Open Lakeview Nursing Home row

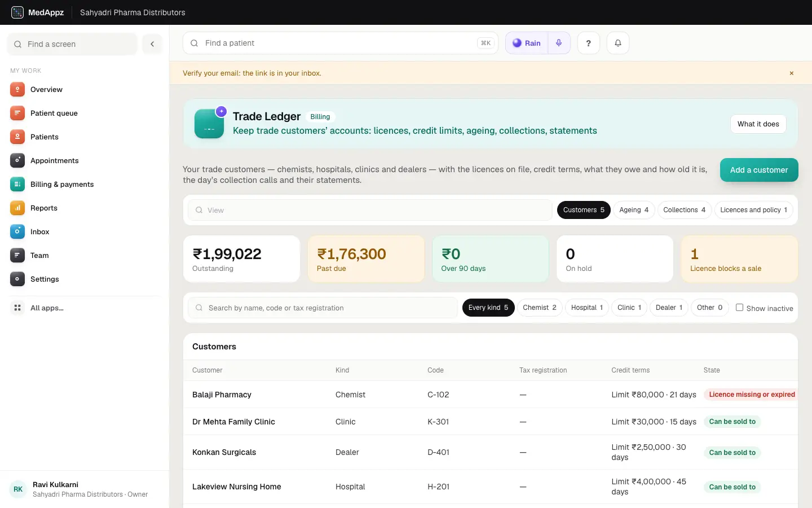pos(491,487)
